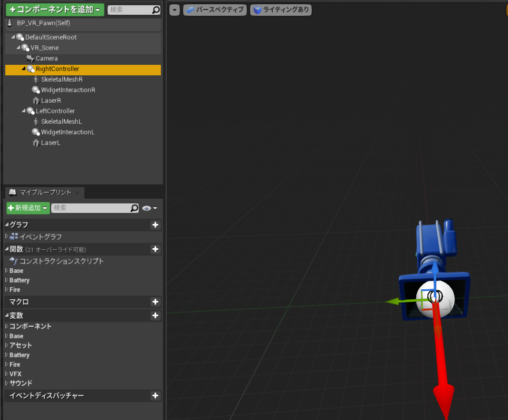The image size is (508, 420).
Task: Select the VR_Scene component
Action: click(45, 48)
